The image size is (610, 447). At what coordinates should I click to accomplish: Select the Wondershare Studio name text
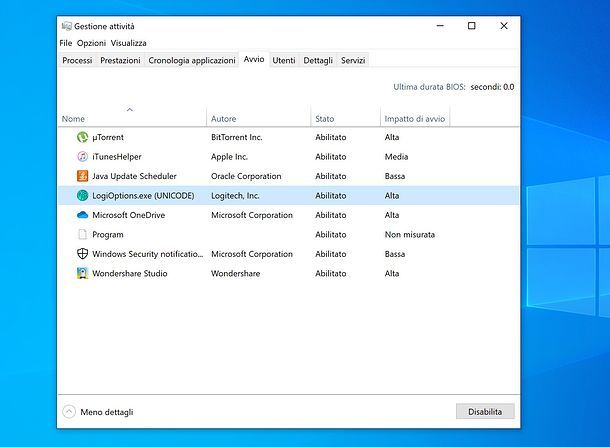[130, 273]
